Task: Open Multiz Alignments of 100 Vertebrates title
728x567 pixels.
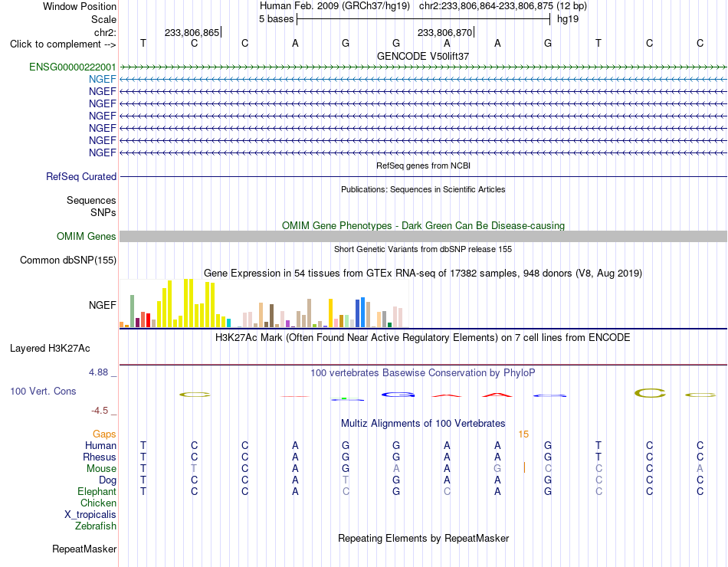Action: (423, 424)
